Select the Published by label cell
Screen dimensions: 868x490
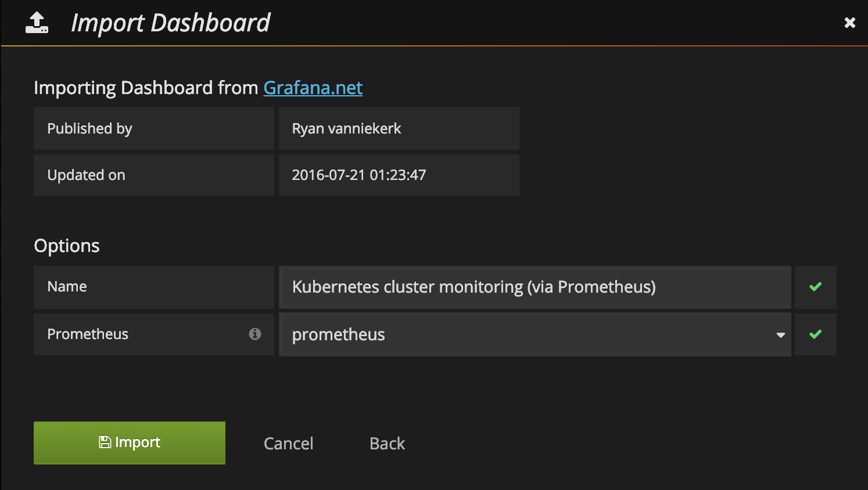pyautogui.click(x=154, y=128)
